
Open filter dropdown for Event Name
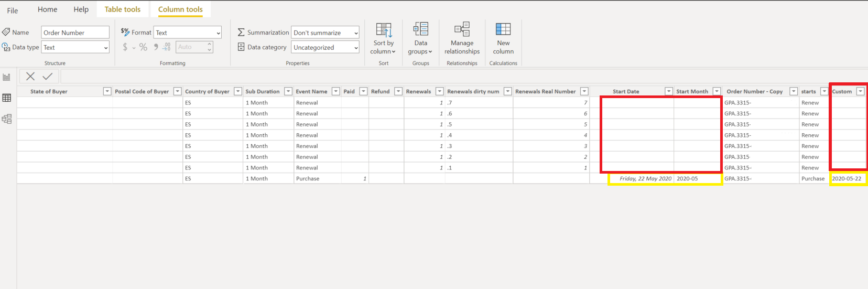[336, 91]
